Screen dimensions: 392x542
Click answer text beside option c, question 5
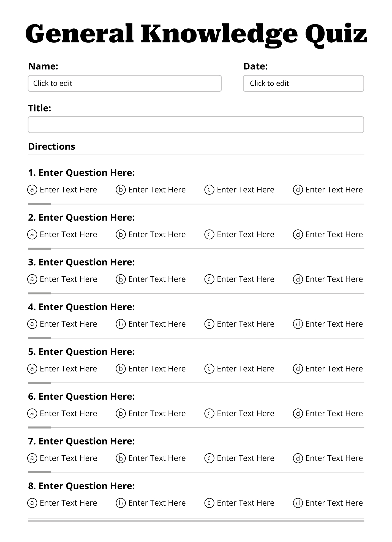click(x=246, y=369)
